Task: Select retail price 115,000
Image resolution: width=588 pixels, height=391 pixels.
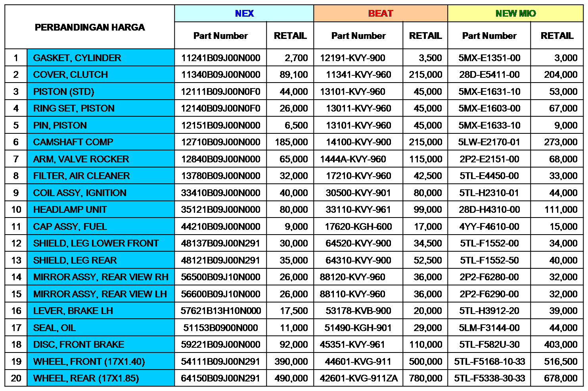Action: 426,159
